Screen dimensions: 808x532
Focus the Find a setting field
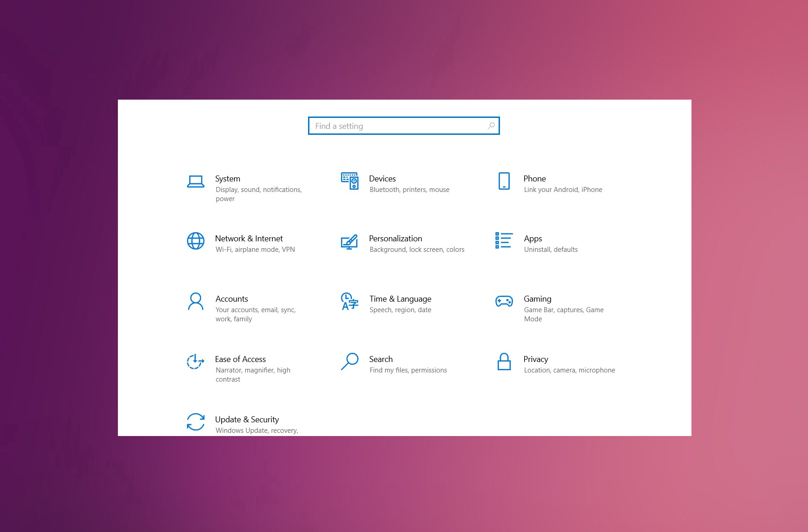pyautogui.click(x=404, y=126)
